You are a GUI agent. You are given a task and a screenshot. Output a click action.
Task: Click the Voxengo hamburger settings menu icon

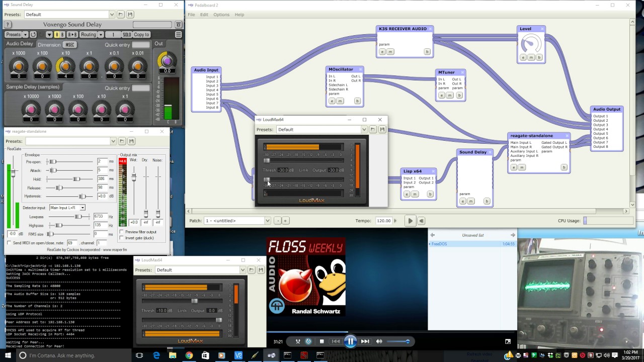click(178, 35)
